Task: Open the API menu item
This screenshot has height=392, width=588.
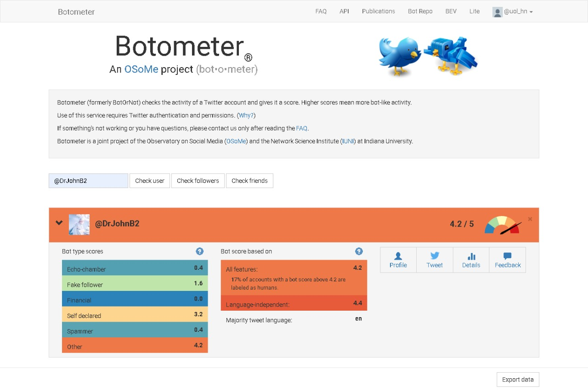Action: (344, 11)
